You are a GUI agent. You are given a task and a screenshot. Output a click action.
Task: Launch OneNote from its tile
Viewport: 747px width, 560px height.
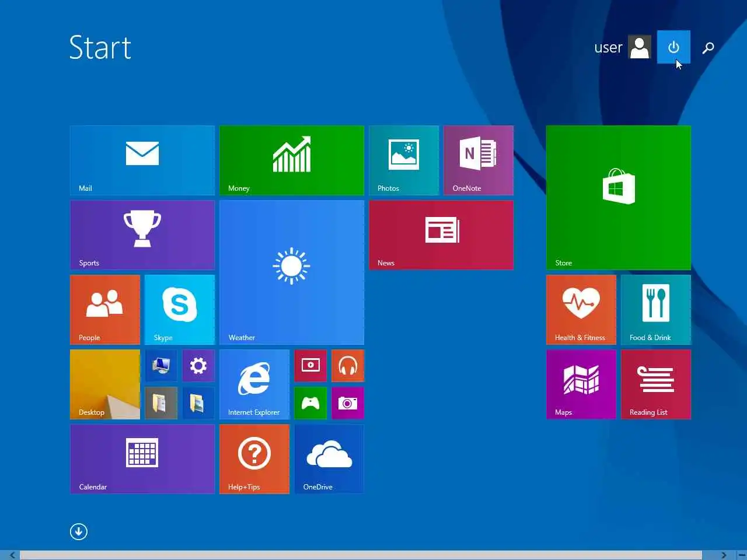click(x=479, y=160)
